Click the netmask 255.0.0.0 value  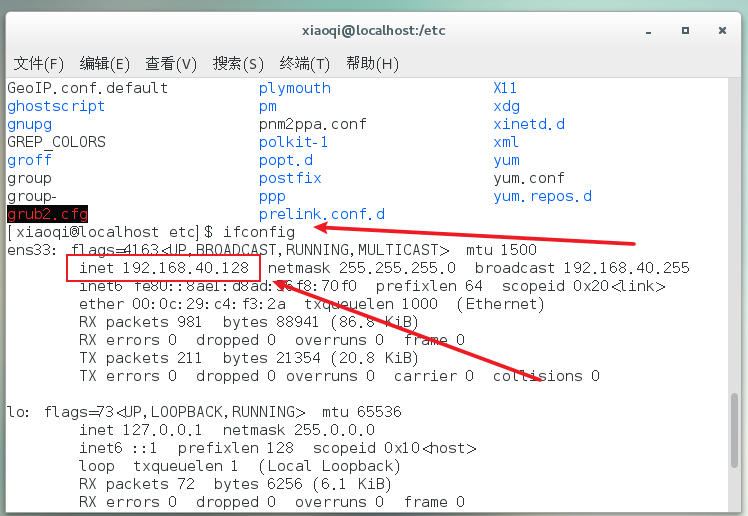click(299, 430)
